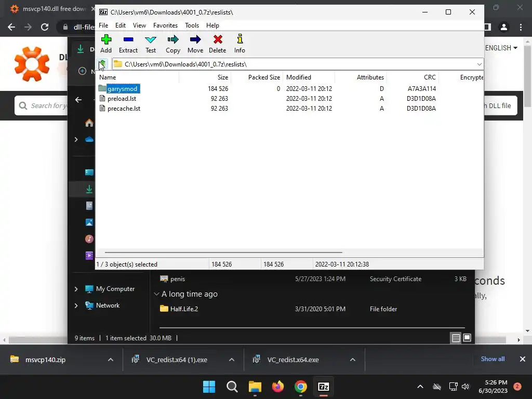
Task: Click the 7-Zip horizontal scrollbar
Action: pos(223,252)
